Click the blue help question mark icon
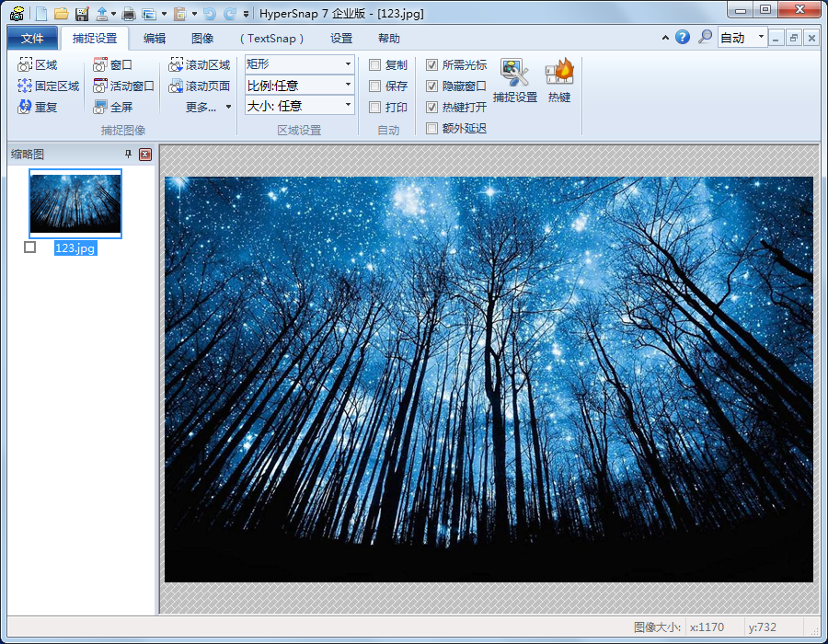 [682, 38]
